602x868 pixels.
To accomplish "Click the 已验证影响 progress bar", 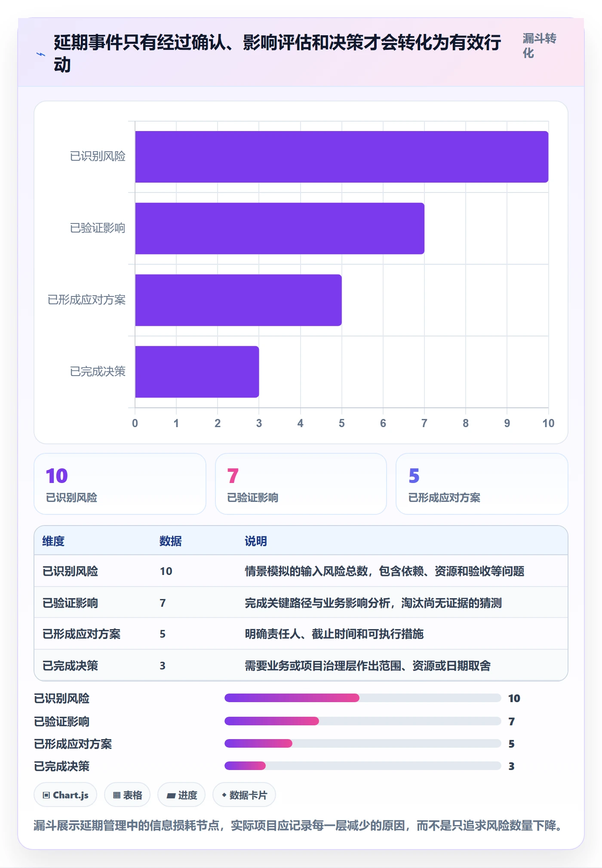I will pyautogui.click(x=362, y=721).
